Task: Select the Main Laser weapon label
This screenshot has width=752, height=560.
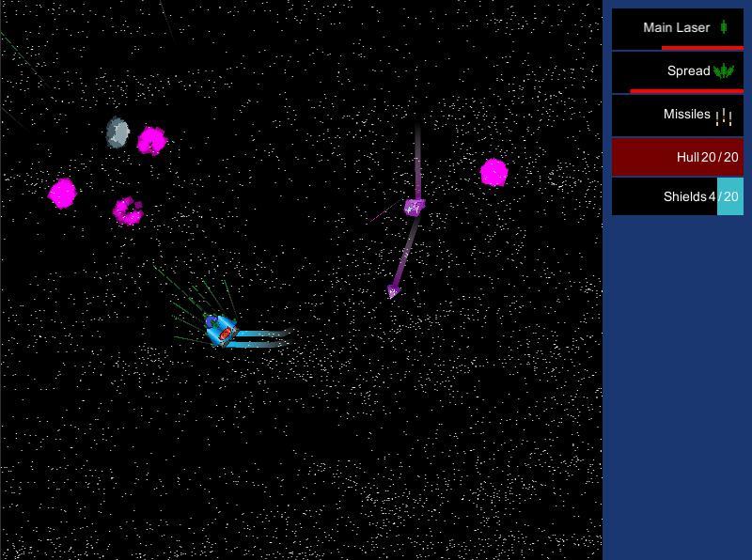Action: (x=676, y=27)
